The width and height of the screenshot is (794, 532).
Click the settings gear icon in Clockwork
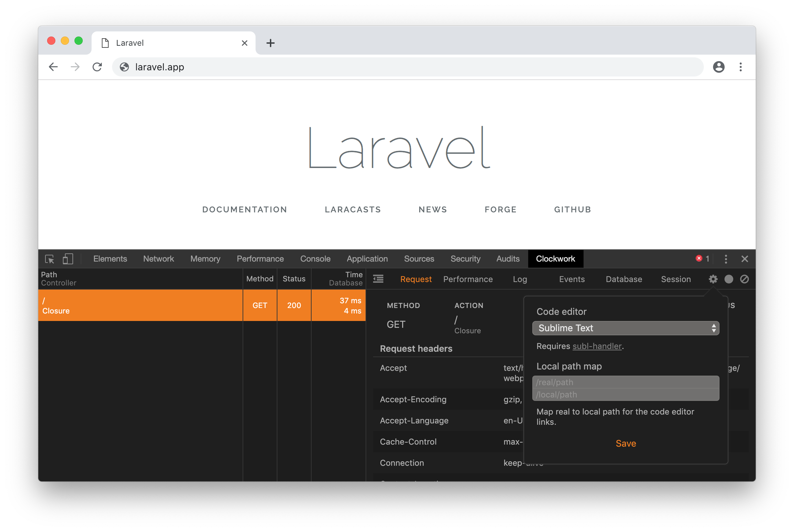[713, 279]
